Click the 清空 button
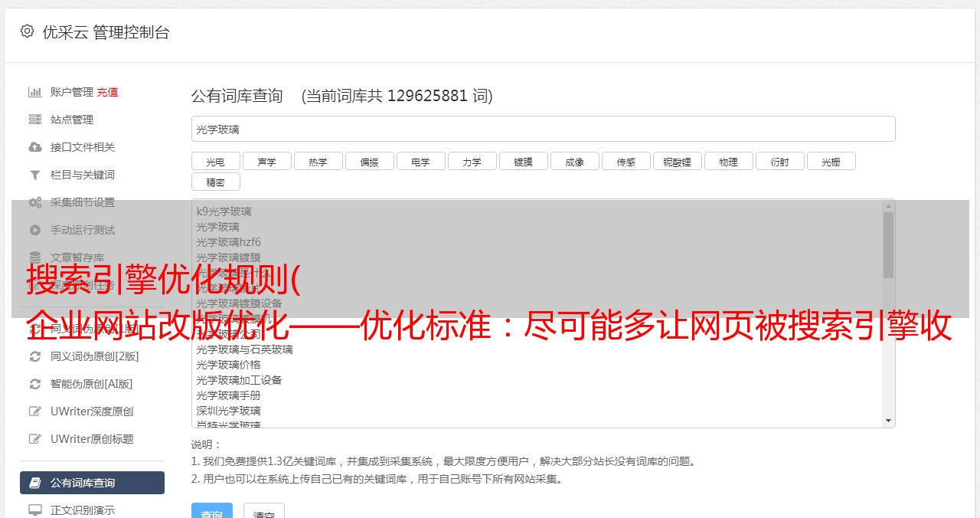The width and height of the screenshot is (980, 518). pos(264,511)
